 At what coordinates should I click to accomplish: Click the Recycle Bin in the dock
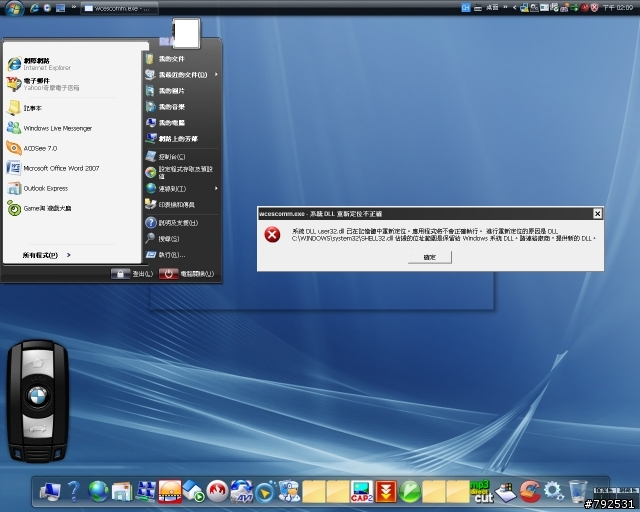(x=579, y=490)
